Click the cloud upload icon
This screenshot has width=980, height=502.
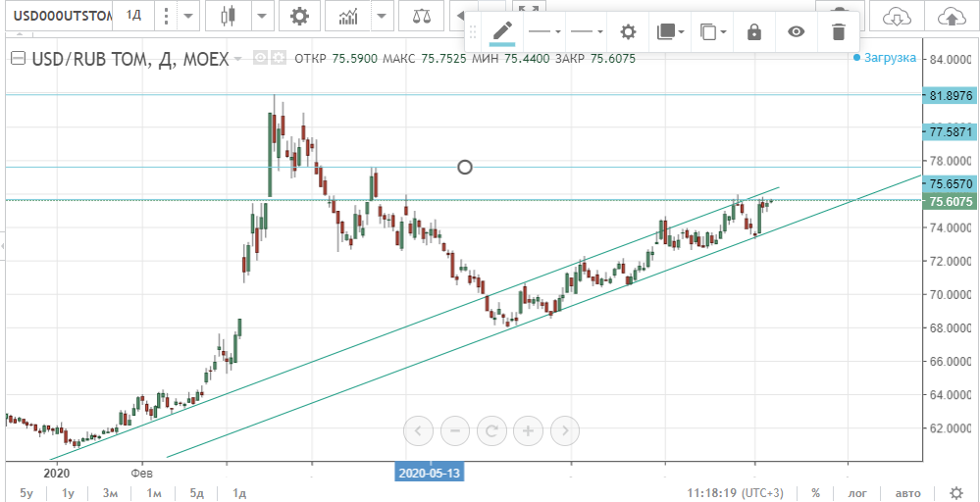pyautogui.click(x=952, y=18)
